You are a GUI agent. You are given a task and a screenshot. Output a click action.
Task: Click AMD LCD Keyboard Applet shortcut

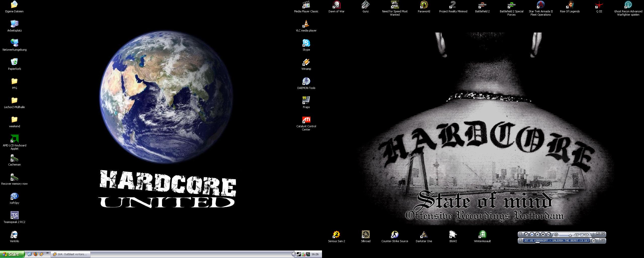pyautogui.click(x=14, y=142)
